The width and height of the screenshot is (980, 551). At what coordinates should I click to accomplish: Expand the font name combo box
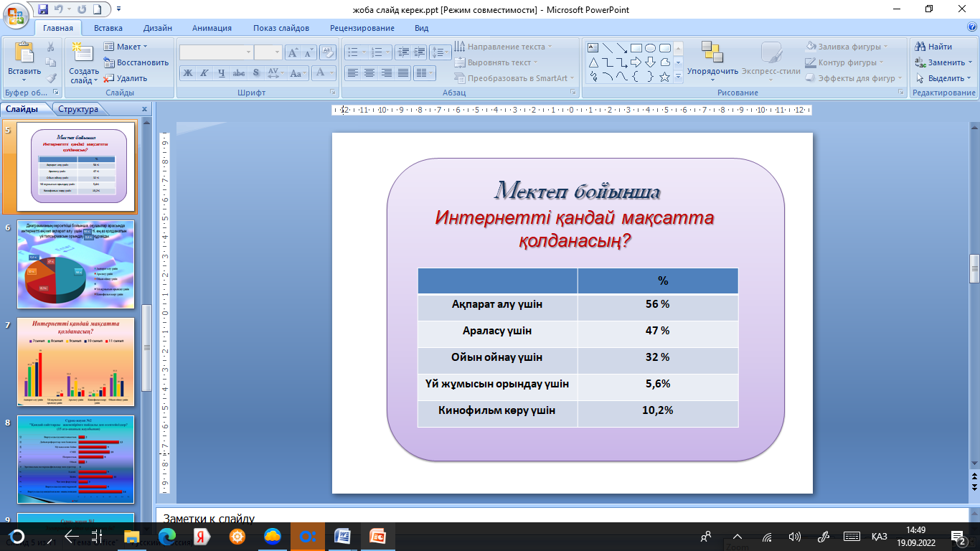pyautogui.click(x=248, y=52)
